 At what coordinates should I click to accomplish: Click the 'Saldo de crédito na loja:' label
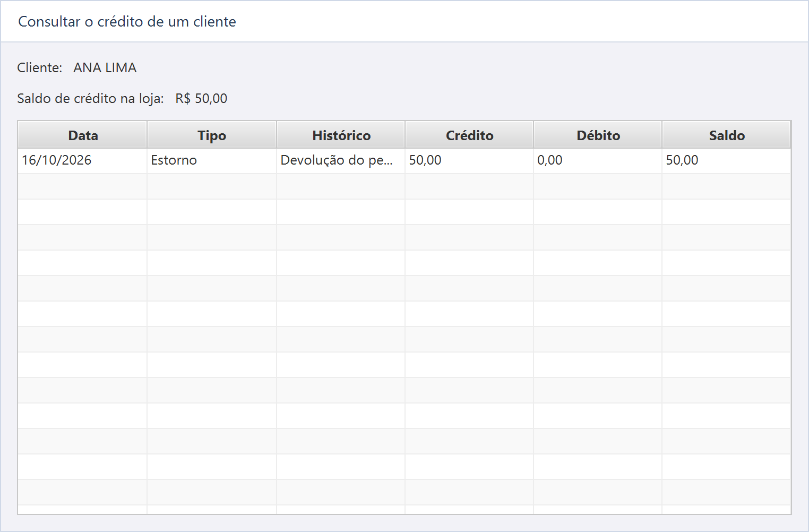click(90, 99)
